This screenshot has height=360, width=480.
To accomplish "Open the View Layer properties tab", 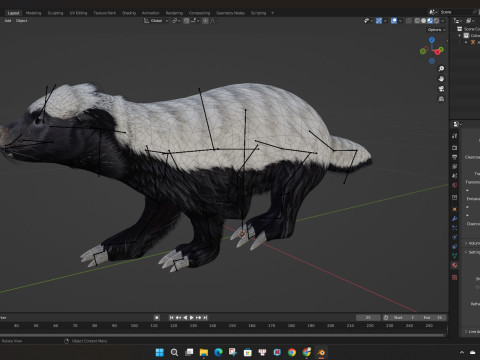I will (455, 166).
